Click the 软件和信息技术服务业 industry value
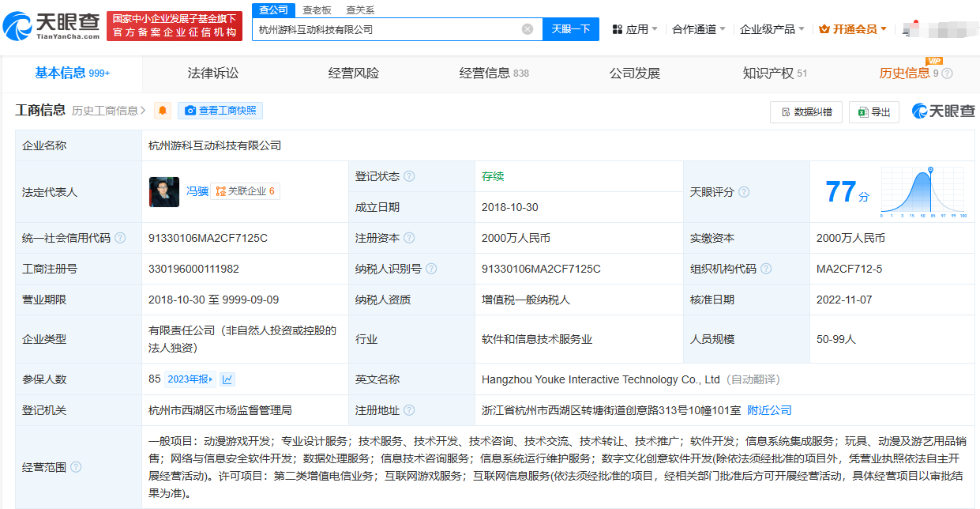980x509 pixels. pyautogui.click(x=537, y=339)
